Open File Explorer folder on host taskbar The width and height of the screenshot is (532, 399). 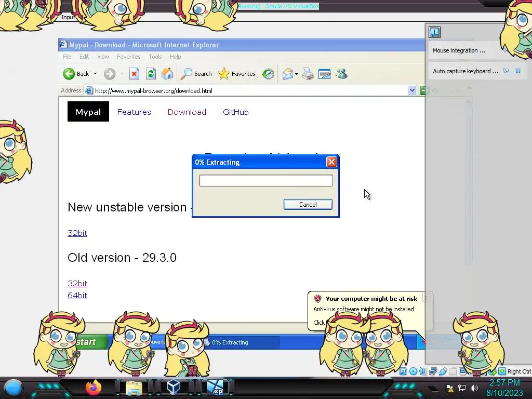(134, 388)
